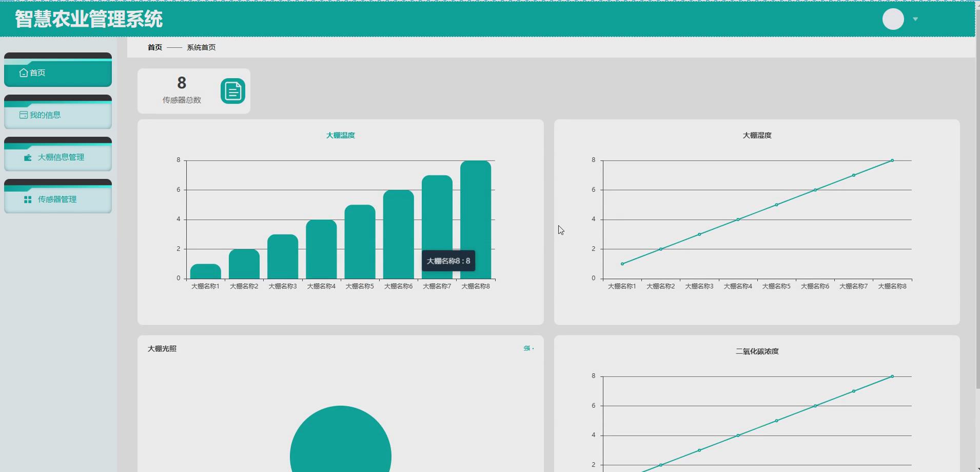
Task: Pick the 大棚名称6 data point in 大棚湿度 chart
Action: (815, 190)
